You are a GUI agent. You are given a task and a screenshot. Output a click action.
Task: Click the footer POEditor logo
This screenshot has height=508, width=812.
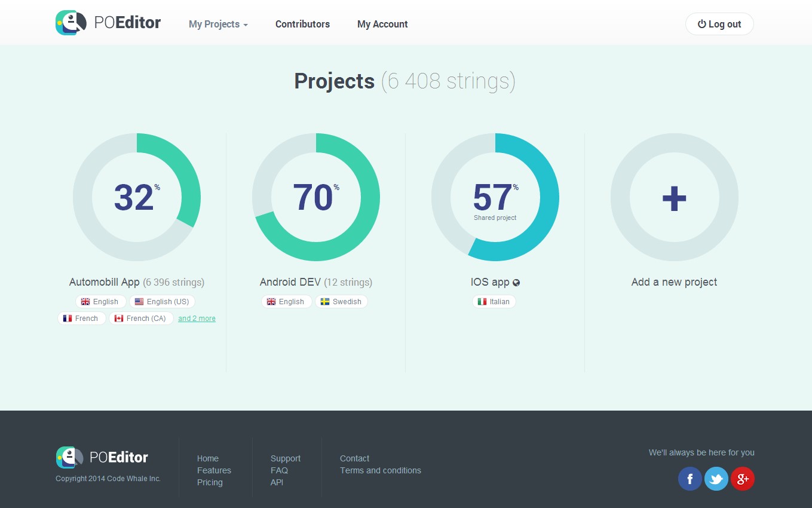click(x=102, y=457)
